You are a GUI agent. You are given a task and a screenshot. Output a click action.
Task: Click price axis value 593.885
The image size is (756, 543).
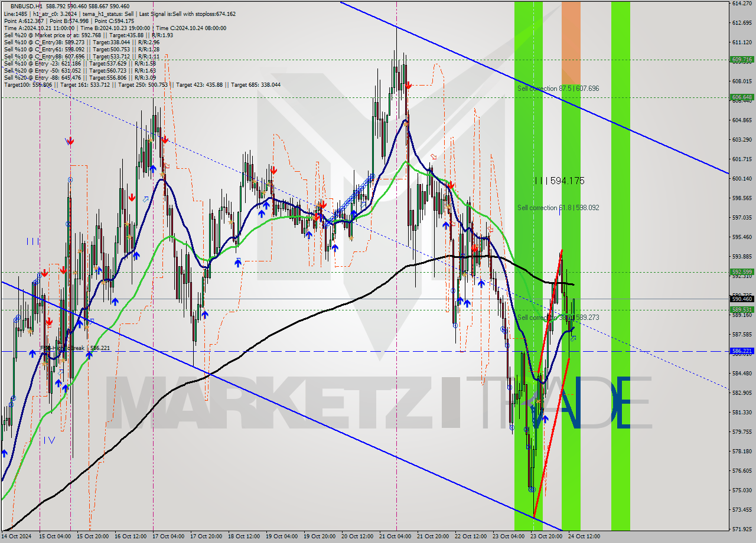[x=742, y=256]
